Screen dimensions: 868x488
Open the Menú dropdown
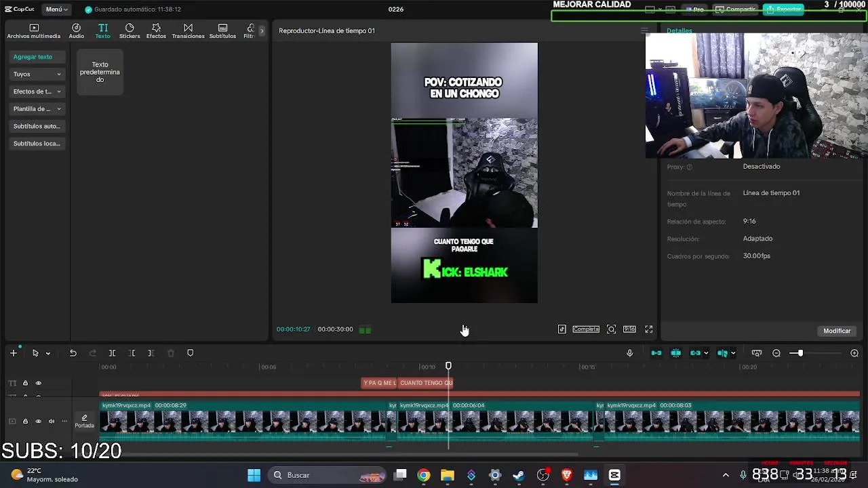pyautogui.click(x=56, y=9)
